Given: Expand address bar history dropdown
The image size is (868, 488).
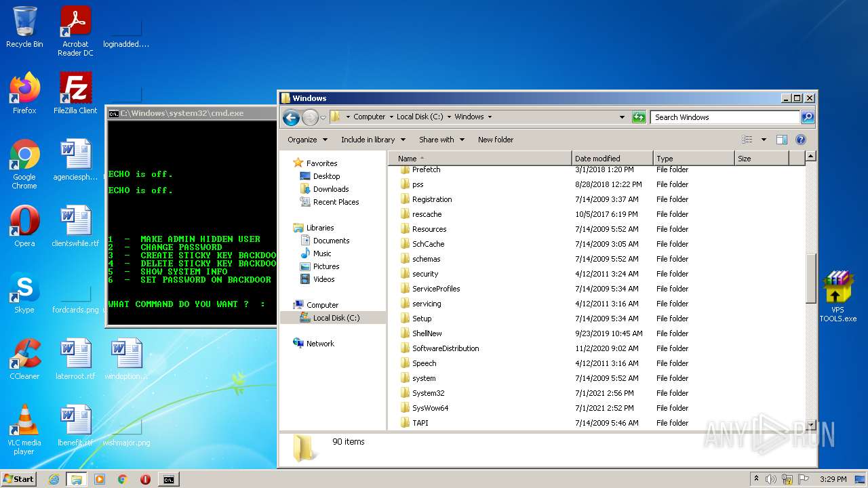Looking at the screenshot, I should coord(622,117).
